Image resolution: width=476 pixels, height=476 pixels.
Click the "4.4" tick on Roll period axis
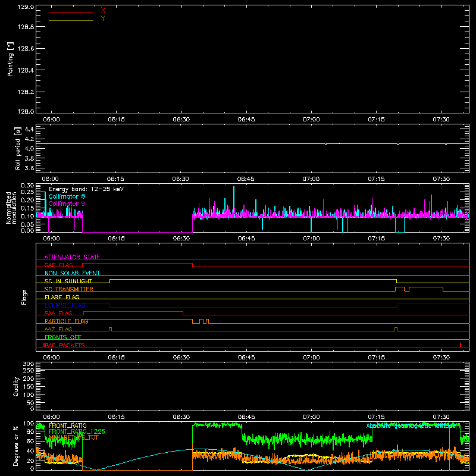(29, 130)
